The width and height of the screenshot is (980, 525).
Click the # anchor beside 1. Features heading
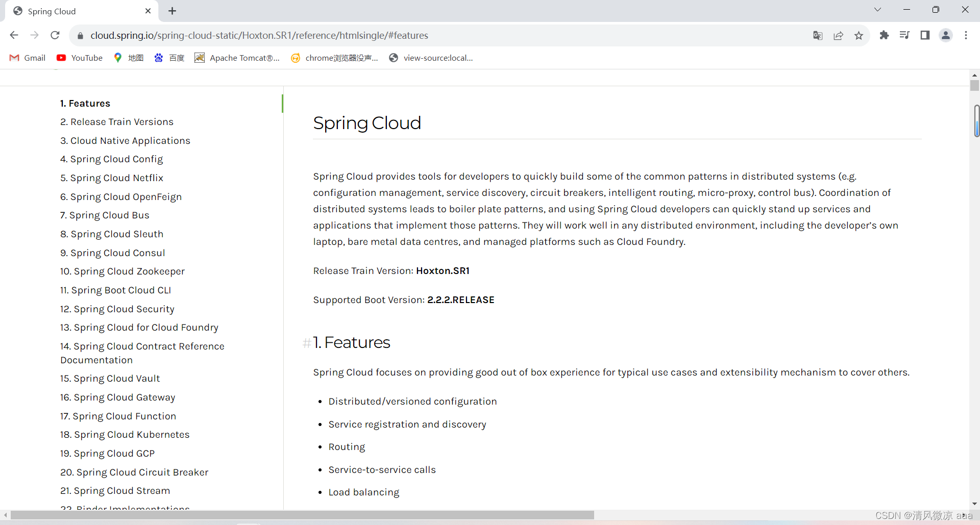click(x=307, y=343)
